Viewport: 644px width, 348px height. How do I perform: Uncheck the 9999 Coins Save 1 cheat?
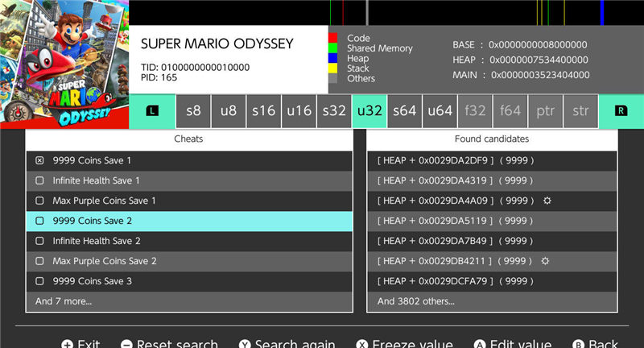click(x=39, y=160)
